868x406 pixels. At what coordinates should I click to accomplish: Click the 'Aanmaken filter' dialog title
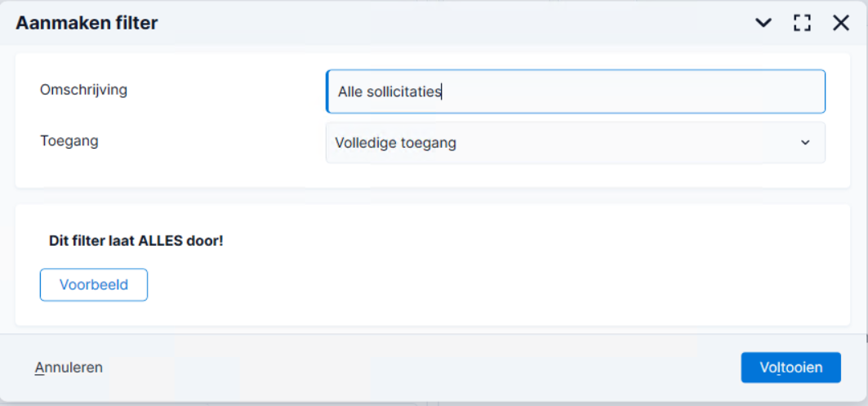click(x=87, y=23)
